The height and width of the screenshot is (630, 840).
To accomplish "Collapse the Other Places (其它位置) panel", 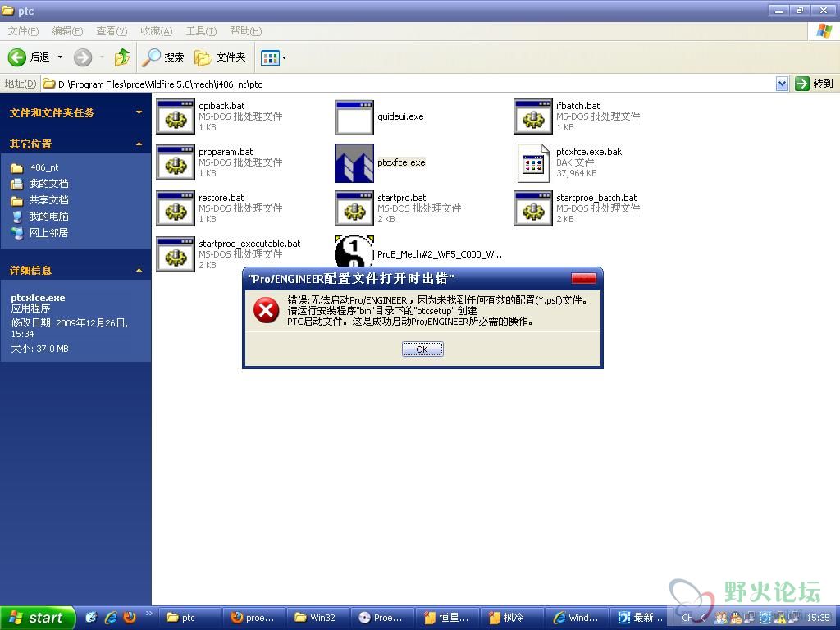I will [x=139, y=144].
